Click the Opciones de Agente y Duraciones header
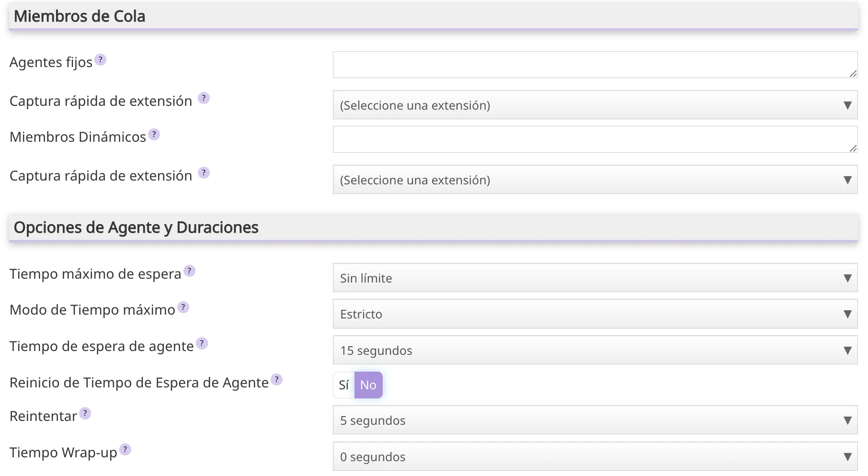Image resolution: width=868 pixels, height=476 pixels. coord(136,227)
